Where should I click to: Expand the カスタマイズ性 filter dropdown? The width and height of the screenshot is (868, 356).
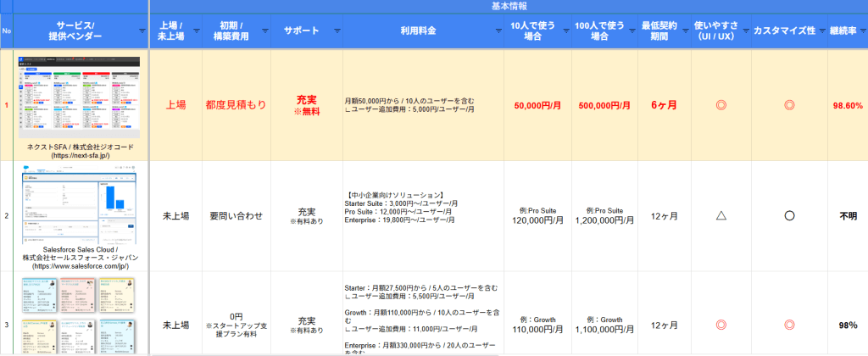(x=821, y=31)
